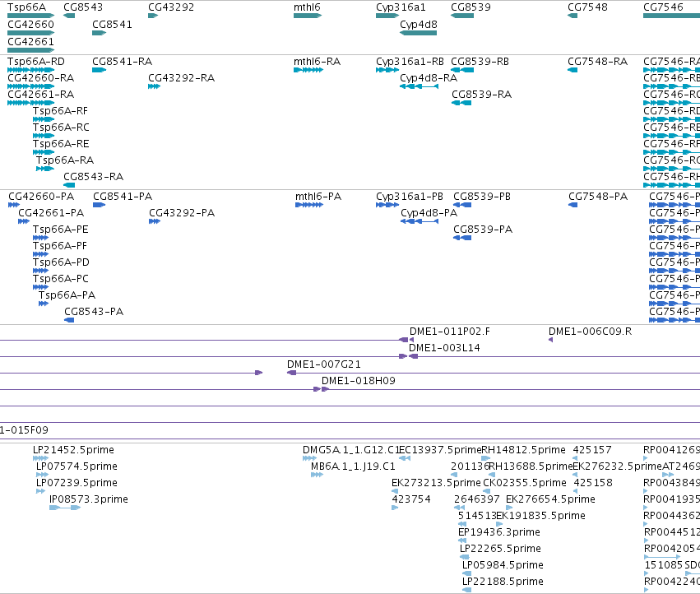Select protein Cyp316a1-PB
700x594 pixels.
tap(387, 205)
